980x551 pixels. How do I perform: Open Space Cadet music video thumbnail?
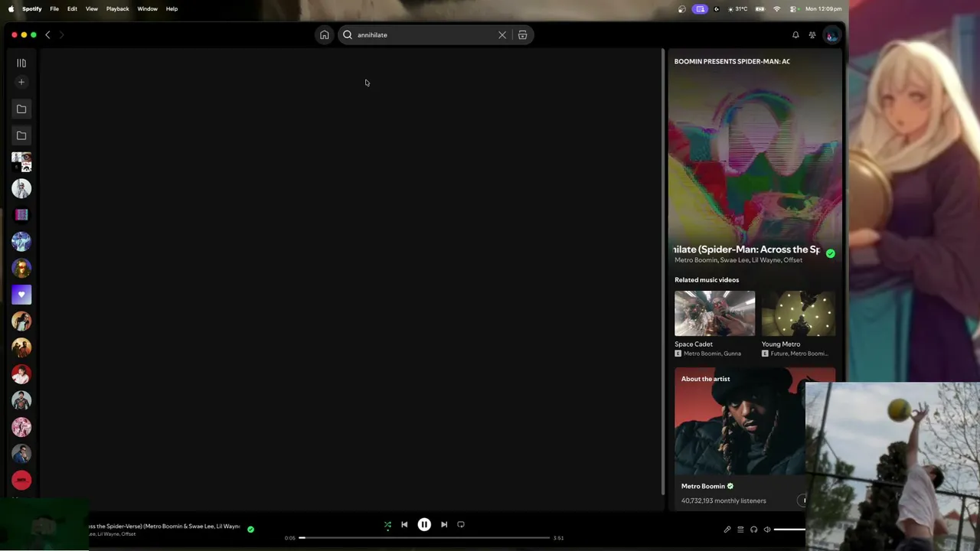click(714, 313)
